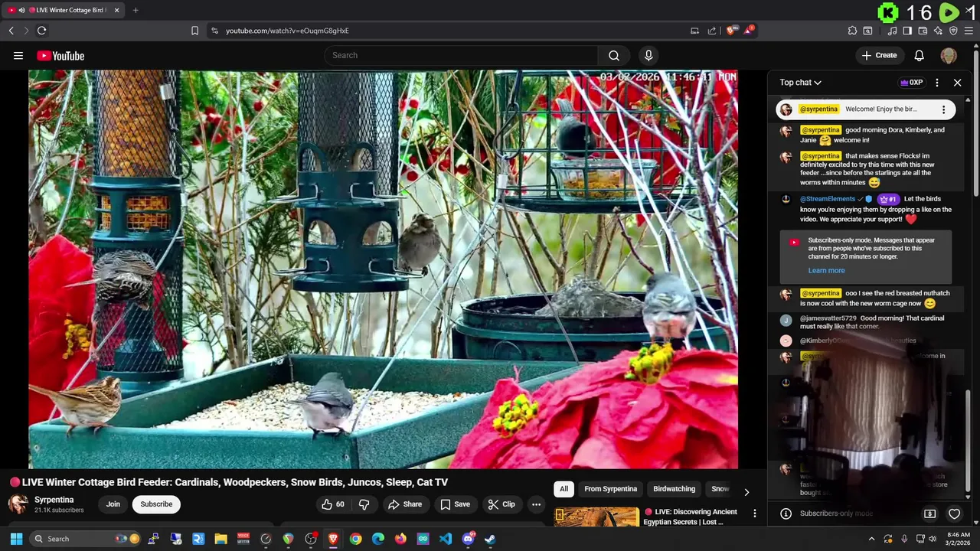Click the page vertical scrollbar

pos(976,122)
